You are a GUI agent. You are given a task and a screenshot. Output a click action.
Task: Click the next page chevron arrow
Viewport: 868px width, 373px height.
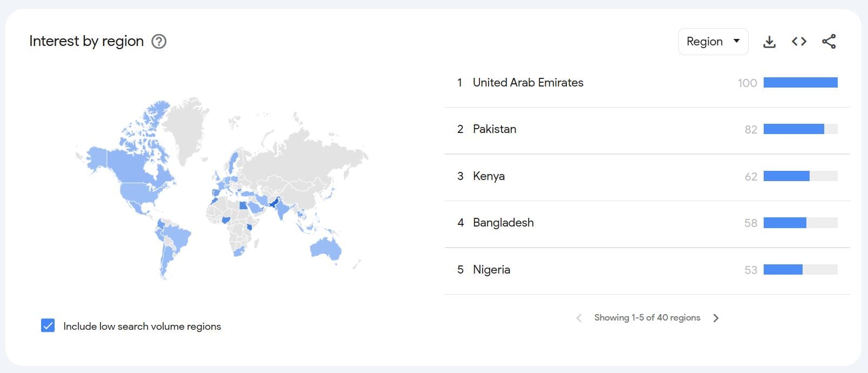click(716, 318)
